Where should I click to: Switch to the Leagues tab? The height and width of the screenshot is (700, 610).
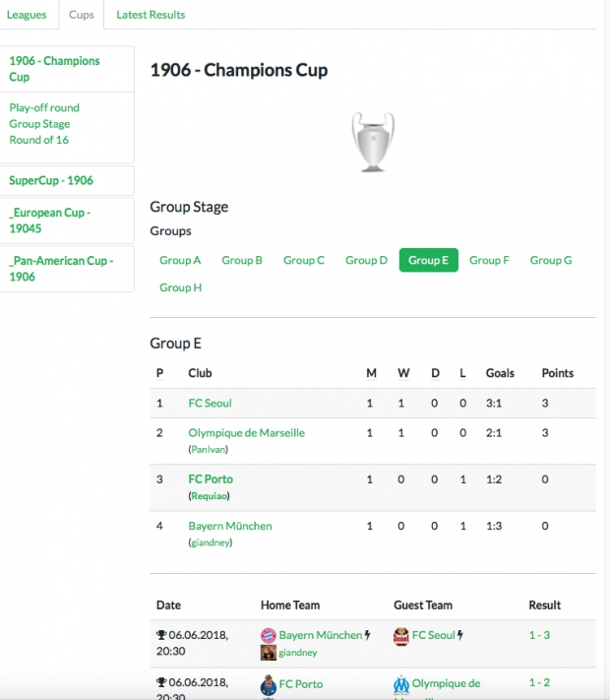coord(27,15)
